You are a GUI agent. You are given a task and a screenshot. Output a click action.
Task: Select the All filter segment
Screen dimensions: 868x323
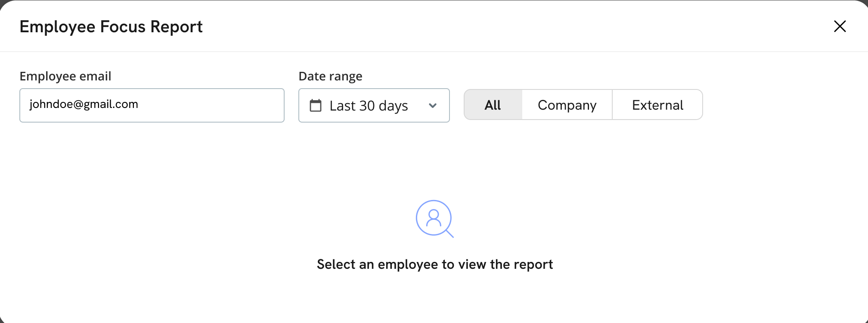(493, 105)
